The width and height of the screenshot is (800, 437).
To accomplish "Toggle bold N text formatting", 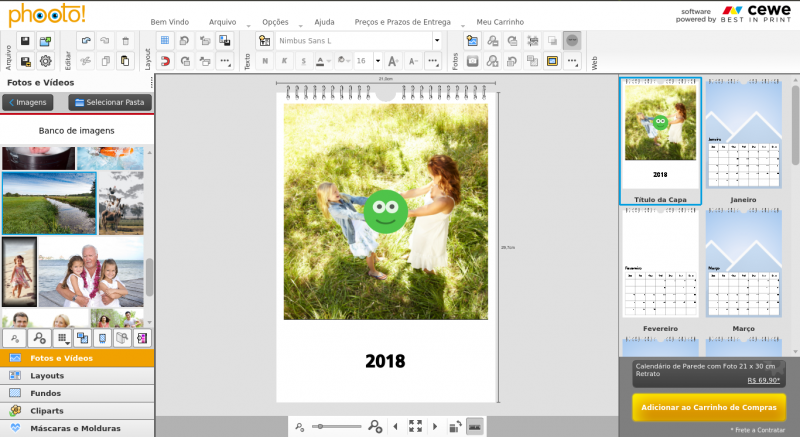I will [x=265, y=61].
